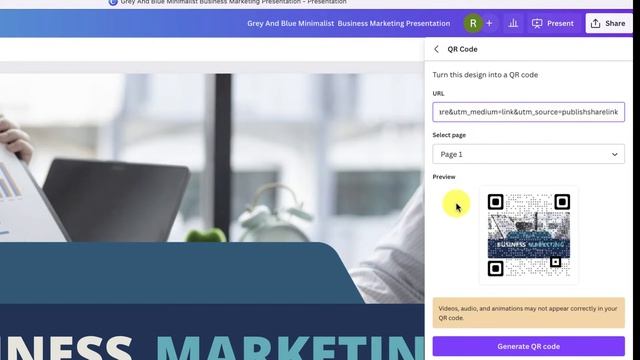Click the Present button
The image size is (640, 360).
553,24
